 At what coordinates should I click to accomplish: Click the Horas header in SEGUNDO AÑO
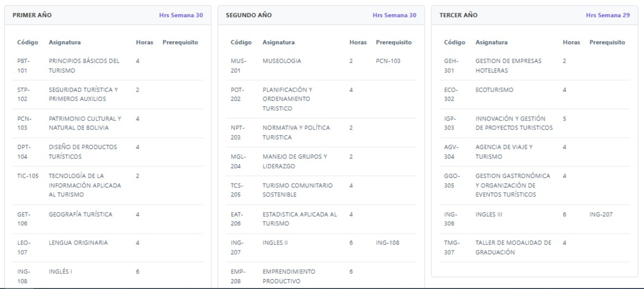(358, 42)
